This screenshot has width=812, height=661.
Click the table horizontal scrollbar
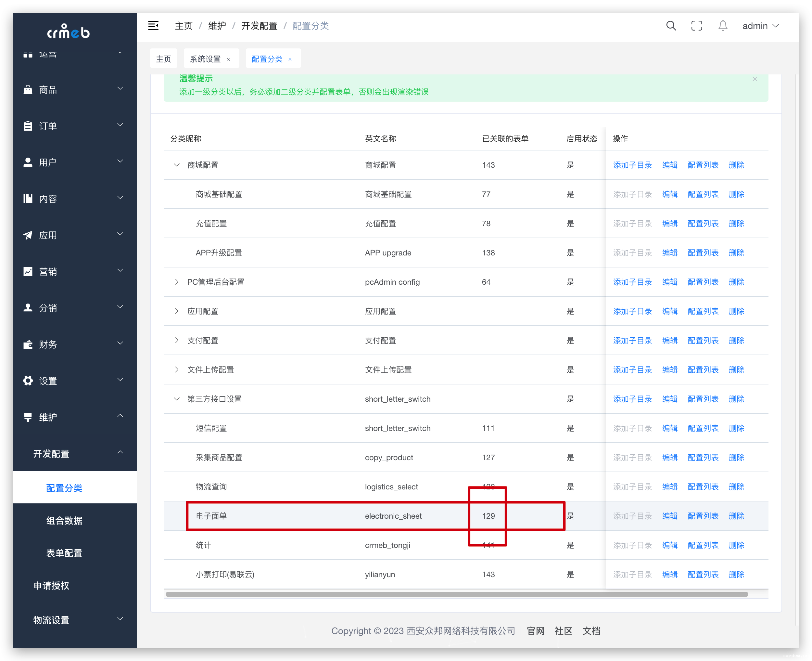[457, 594]
